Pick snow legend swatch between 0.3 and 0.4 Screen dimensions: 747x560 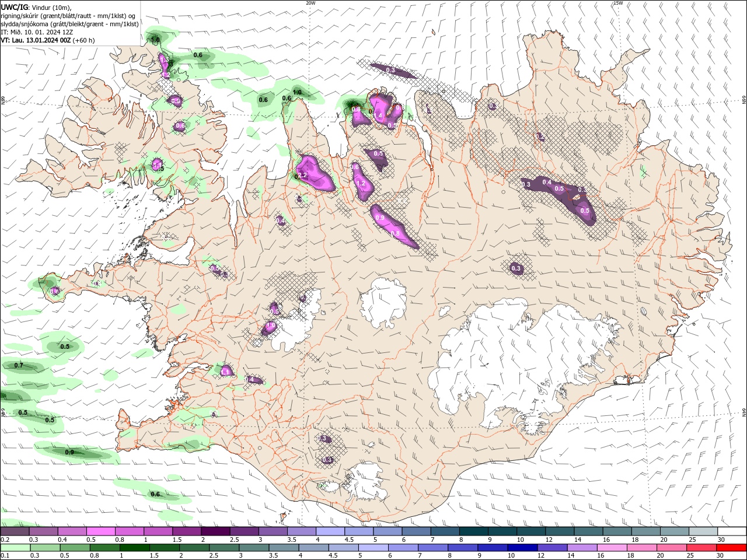43,531
